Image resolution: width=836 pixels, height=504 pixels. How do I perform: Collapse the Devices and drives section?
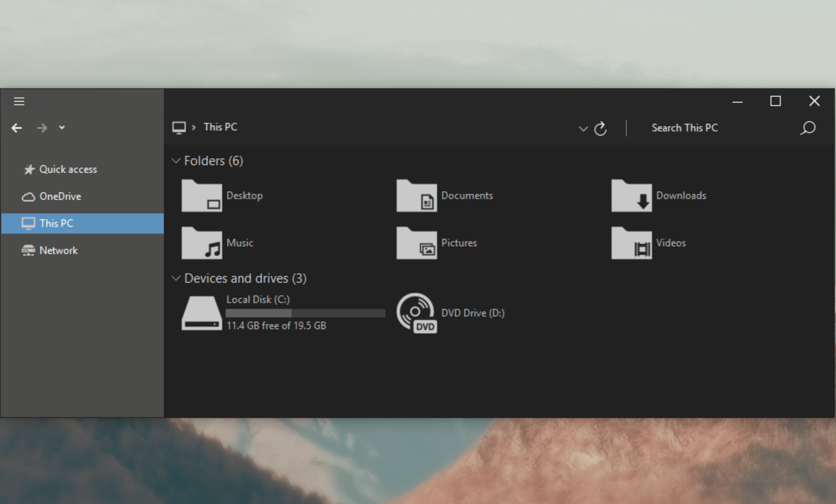click(x=176, y=278)
